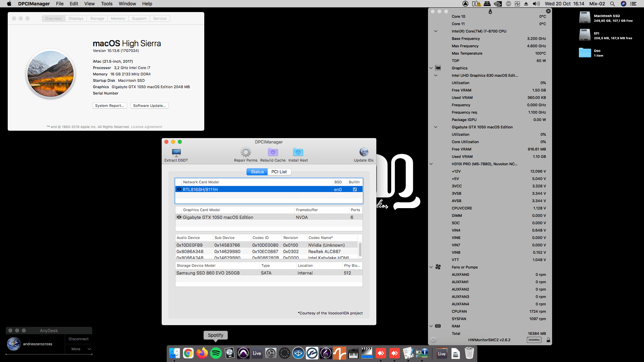Viewport: 644px width, 362px height.
Task: Select the Realtek ALC887 audio row
Action: (266, 251)
